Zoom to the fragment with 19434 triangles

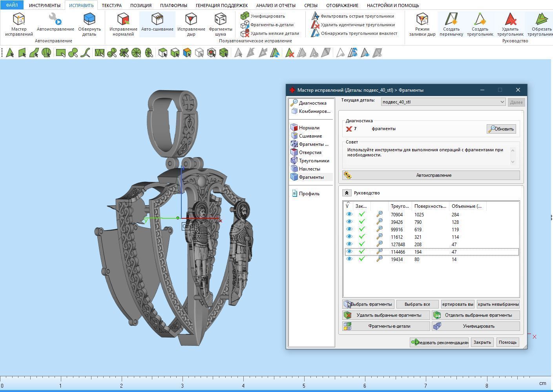click(379, 259)
